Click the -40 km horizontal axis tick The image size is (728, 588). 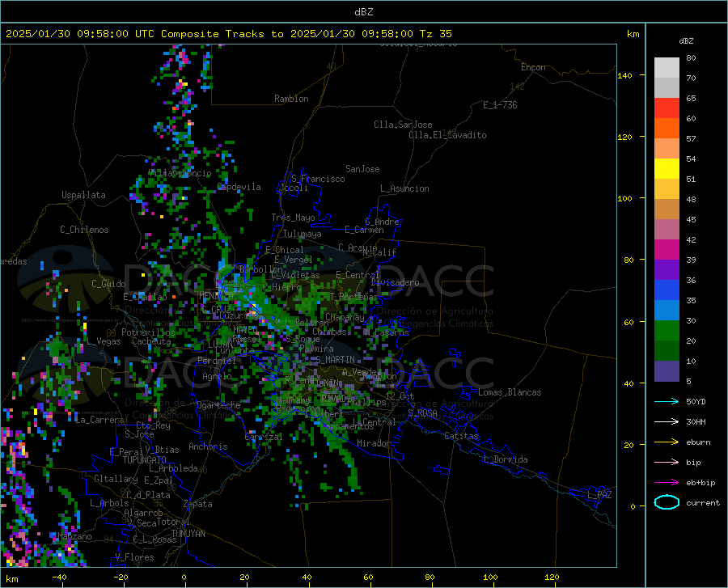[x=59, y=577]
